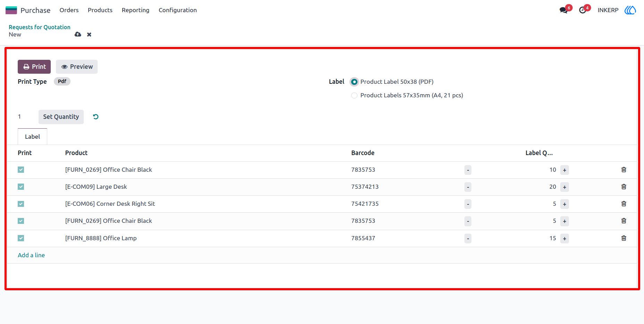Image resolution: width=644 pixels, height=324 pixels.
Task: Increase Corner Desk Right Sit quantity
Action: [x=564, y=204]
